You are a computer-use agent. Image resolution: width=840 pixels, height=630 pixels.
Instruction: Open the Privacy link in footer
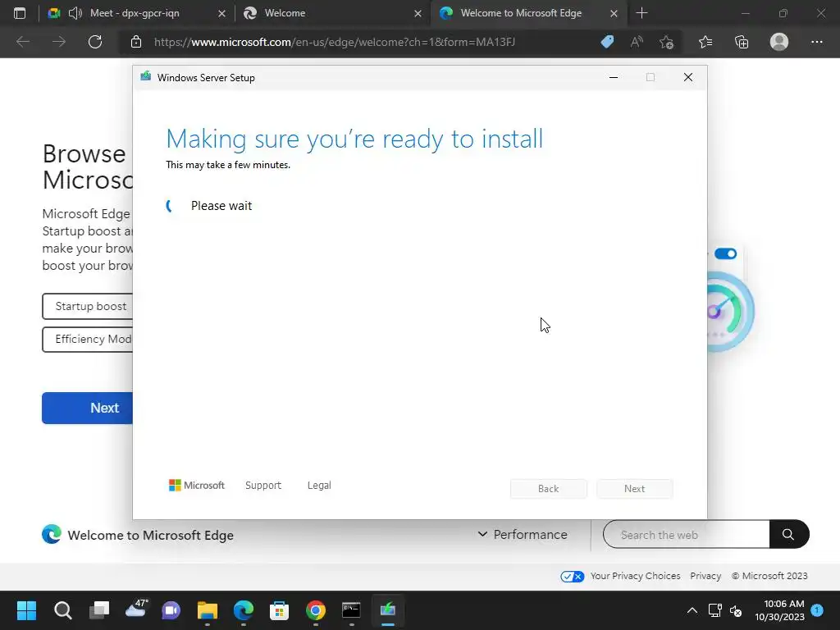point(705,576)
